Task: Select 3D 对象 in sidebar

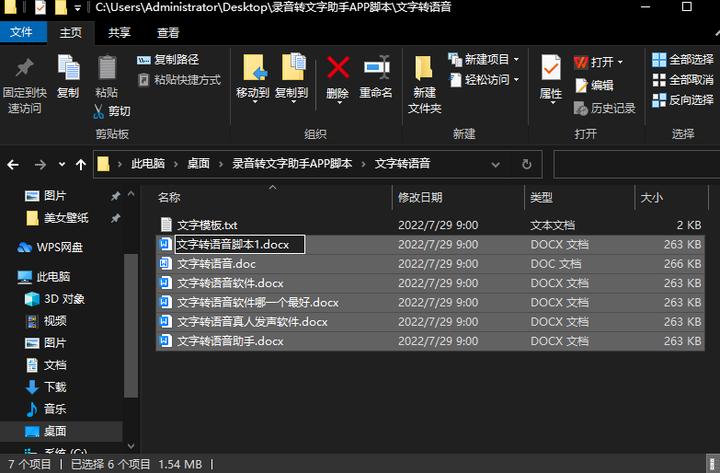Action: (x=55, y=299)
